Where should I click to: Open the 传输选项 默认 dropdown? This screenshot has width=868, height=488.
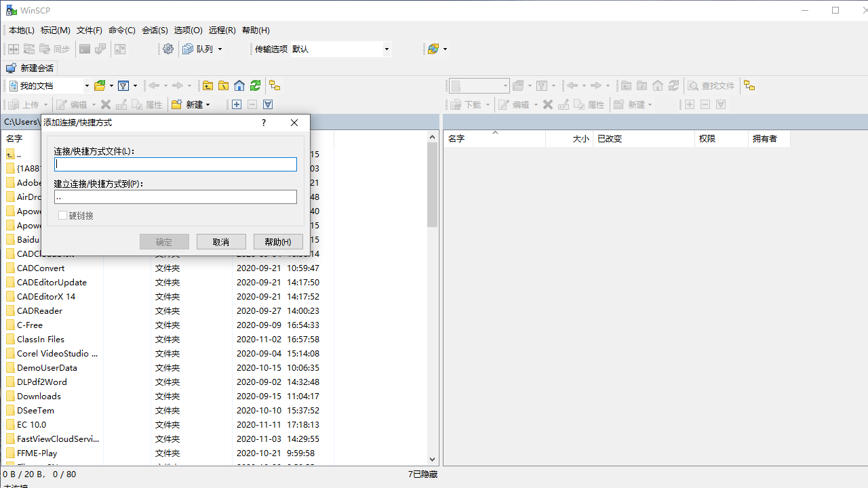[385, 49]
